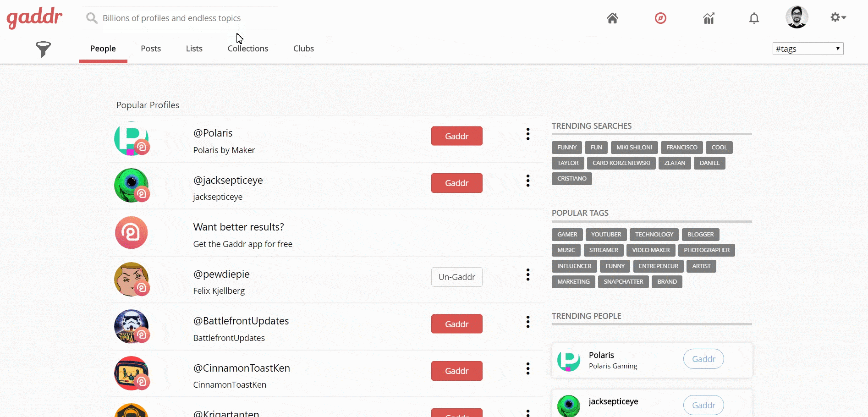This screenshot has height=417, width=868.
Task: Gaddr the @Polaris profile
Action: click(457, 136)
